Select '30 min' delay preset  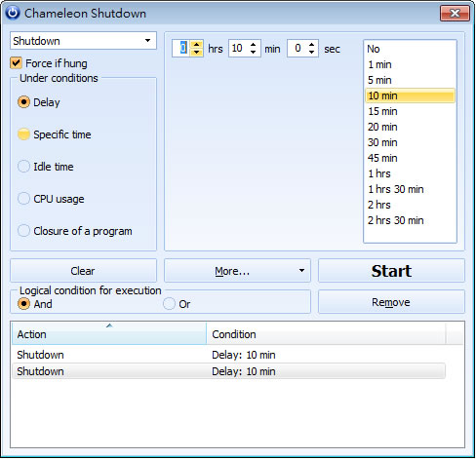pyautogui.click(x=410, y=142)
